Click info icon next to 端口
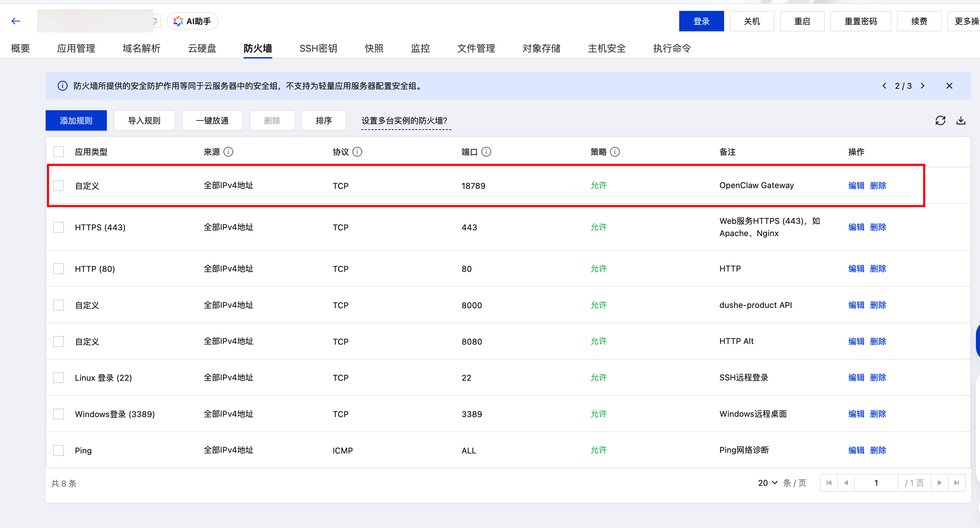The image size is (980, 528). click(x=486, y=152)
